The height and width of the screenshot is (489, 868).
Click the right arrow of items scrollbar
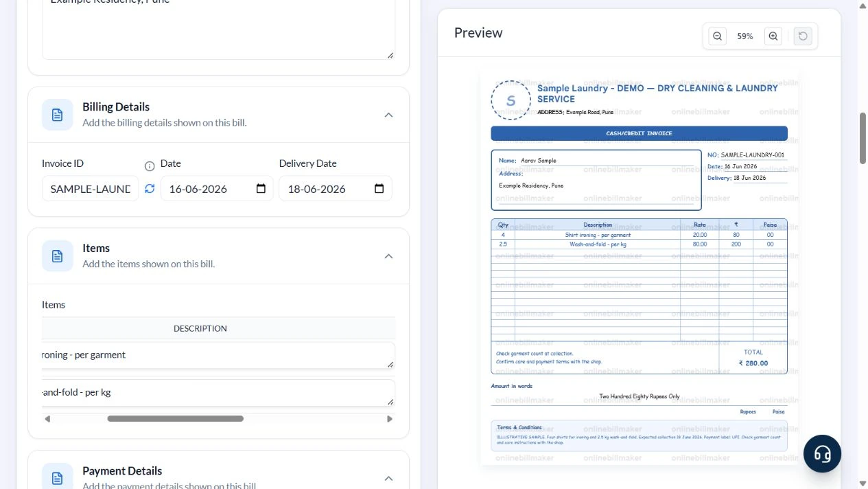[390, 419]
